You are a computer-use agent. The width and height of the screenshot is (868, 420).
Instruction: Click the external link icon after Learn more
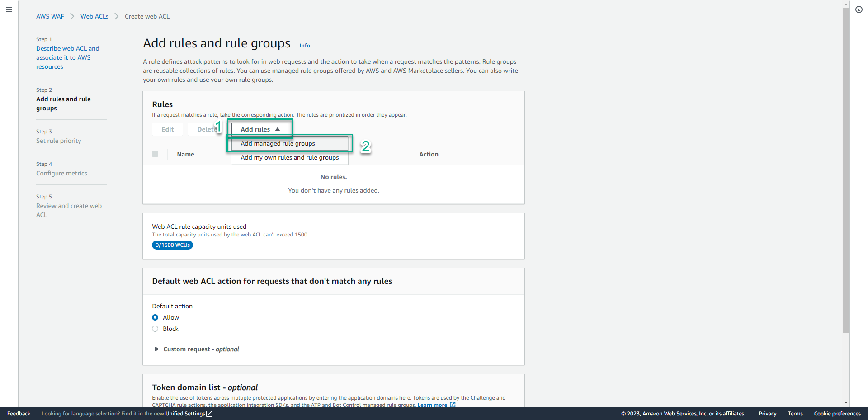click(453, 405)
